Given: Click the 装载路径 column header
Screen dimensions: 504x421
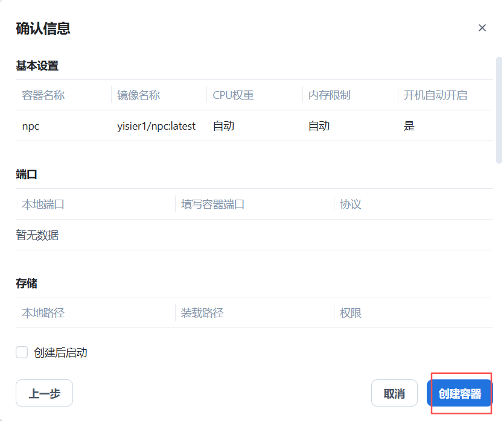Looking at the screenshot, I should coord(202,312).
